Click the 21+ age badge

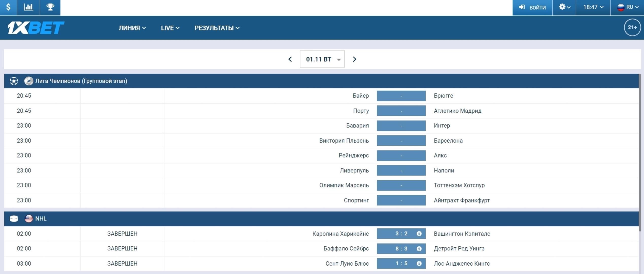pos(632,27)
